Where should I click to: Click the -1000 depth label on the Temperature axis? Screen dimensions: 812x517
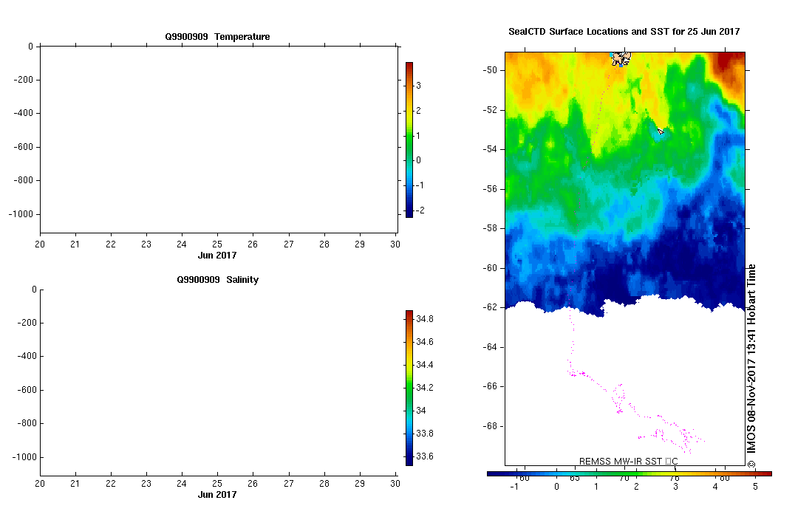click(21, 214)
